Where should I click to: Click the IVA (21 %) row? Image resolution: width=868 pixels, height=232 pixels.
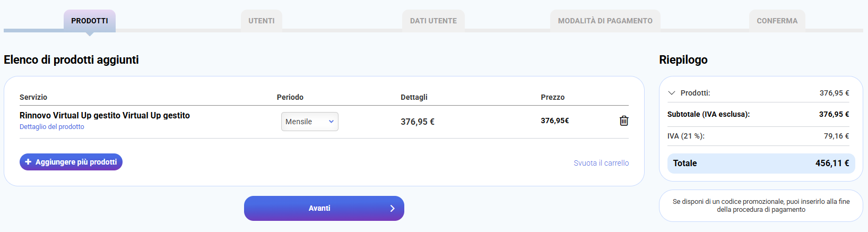click(x=758, y=136)
